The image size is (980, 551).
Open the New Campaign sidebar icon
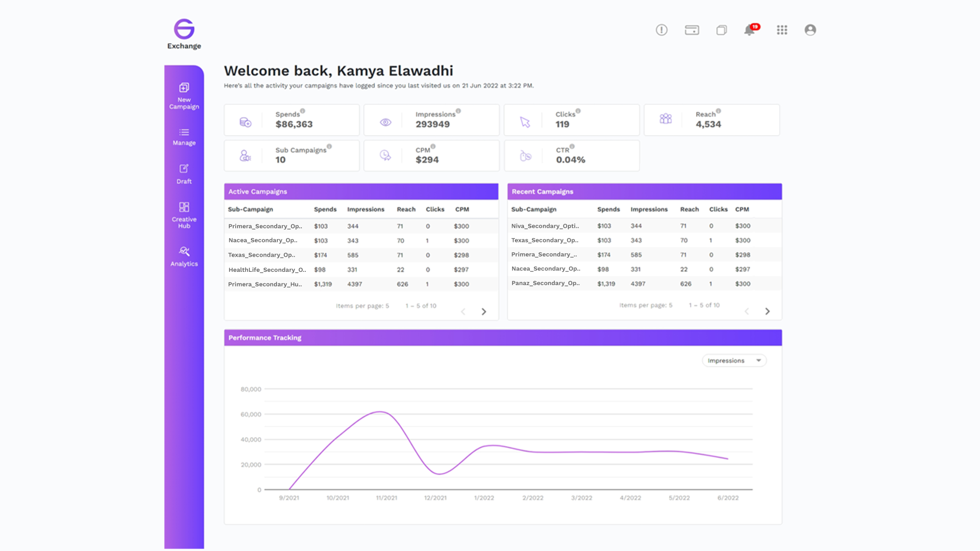point(184,95)
